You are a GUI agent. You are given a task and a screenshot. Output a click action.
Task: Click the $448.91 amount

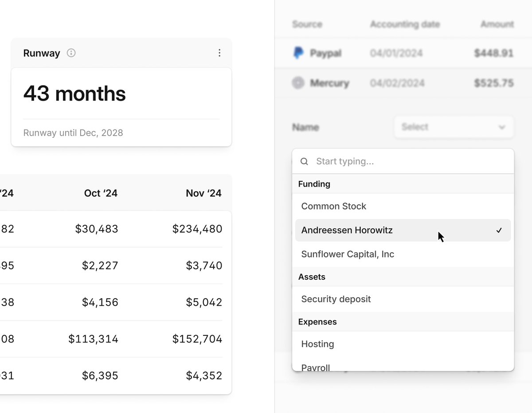pos(494,54)
